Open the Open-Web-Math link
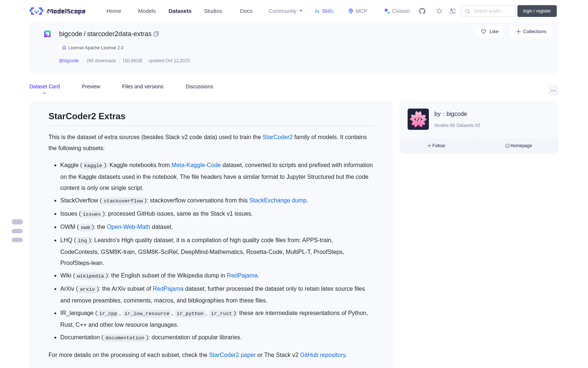The height and width of the screenshot is (368, 588). point(129,227)
